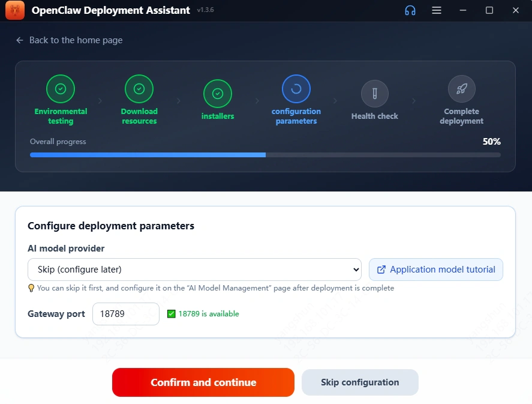Click the Gateway port label

pyautogui.click(x=56, y=314)
